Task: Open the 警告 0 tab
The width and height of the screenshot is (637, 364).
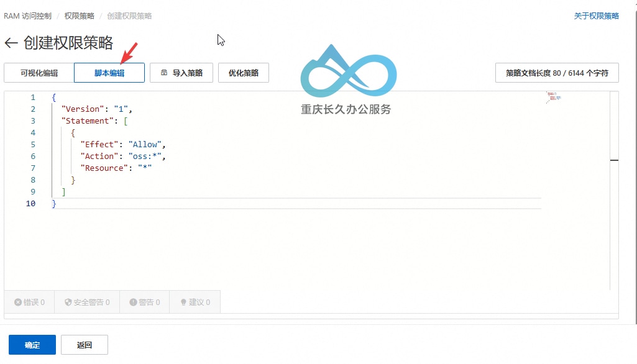Action: pos(145,303)
